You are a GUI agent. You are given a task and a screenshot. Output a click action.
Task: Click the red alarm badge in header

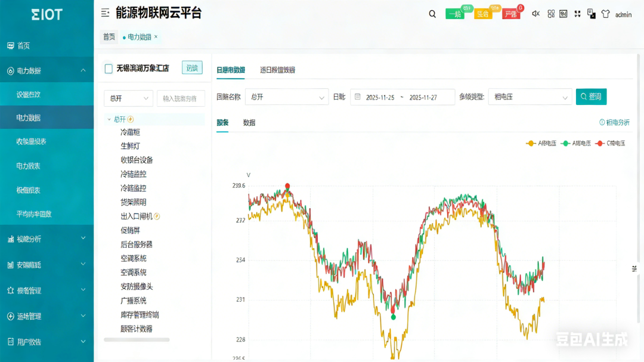point(510,14)
